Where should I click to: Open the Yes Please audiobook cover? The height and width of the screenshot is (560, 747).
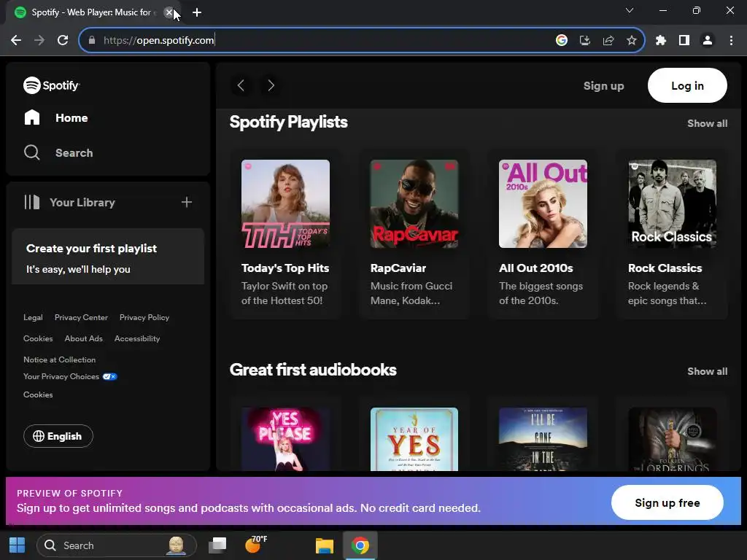coord(285,439)
